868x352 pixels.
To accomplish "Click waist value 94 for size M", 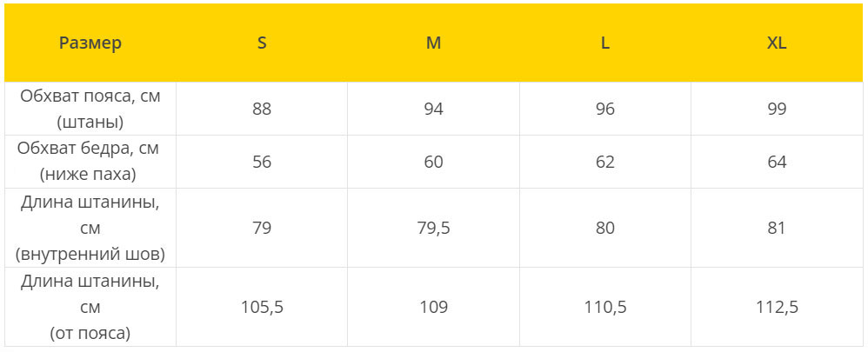I will click(433, 109).
